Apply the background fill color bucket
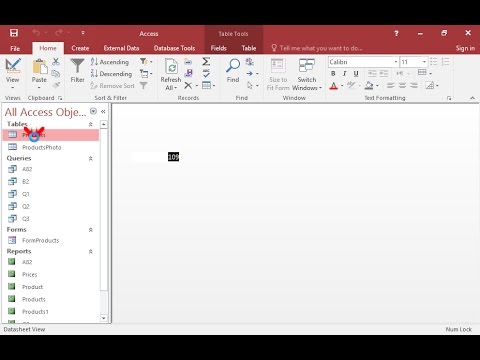This screenshot has width=480, height=360. pos(369,86)
